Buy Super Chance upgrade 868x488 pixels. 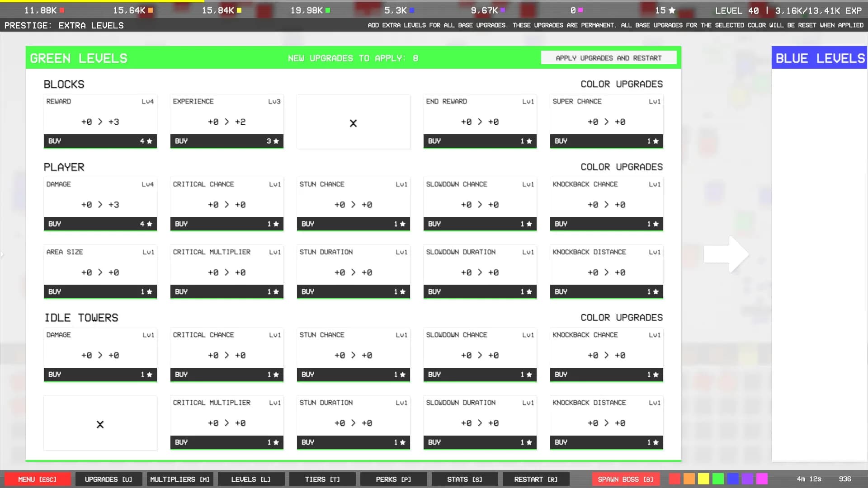tap(606, 141)
